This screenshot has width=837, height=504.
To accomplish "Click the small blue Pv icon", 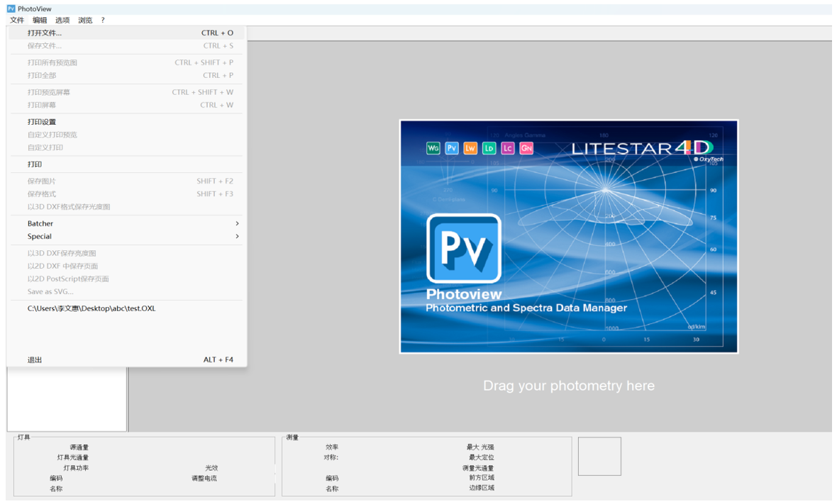I will (452, 148).
